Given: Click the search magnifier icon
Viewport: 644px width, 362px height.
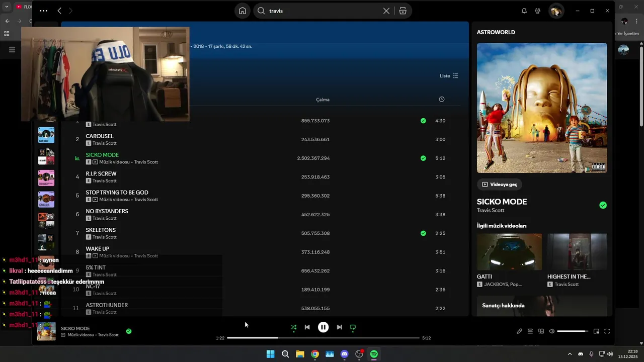Looking at the screenshot, I should tap(261, 11).
